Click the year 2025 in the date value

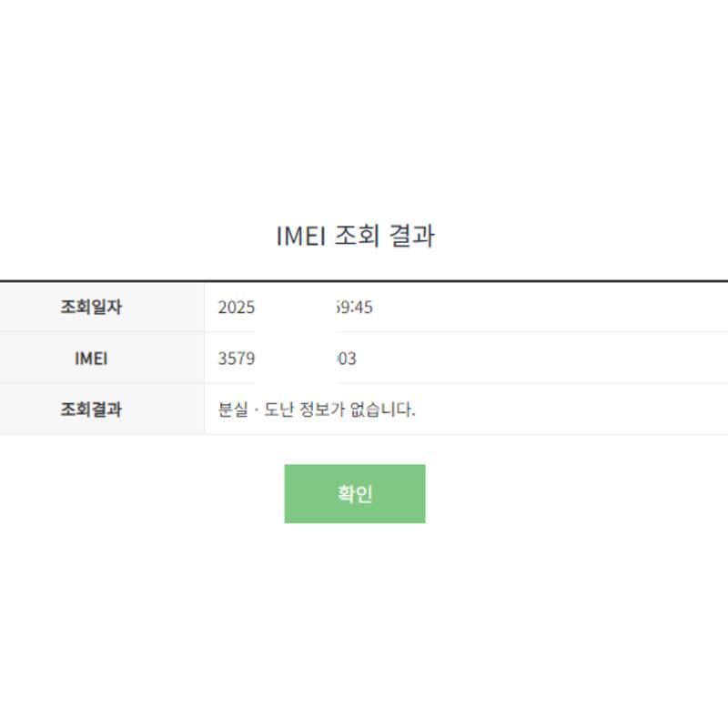coord(236,308)
